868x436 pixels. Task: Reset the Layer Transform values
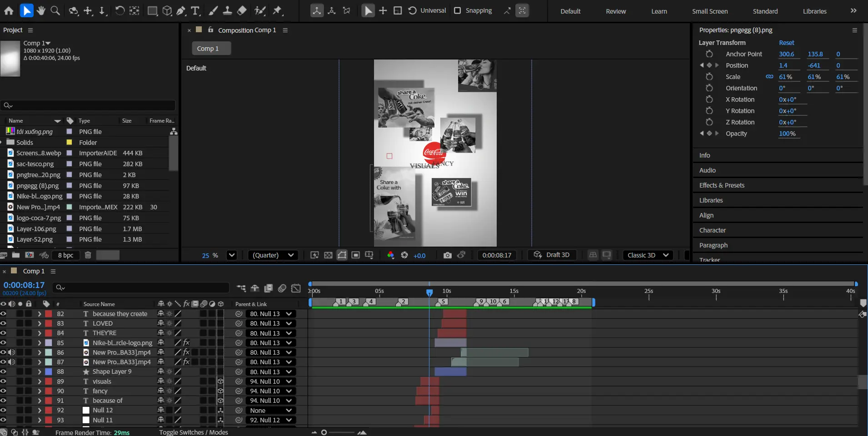[786, 43]
